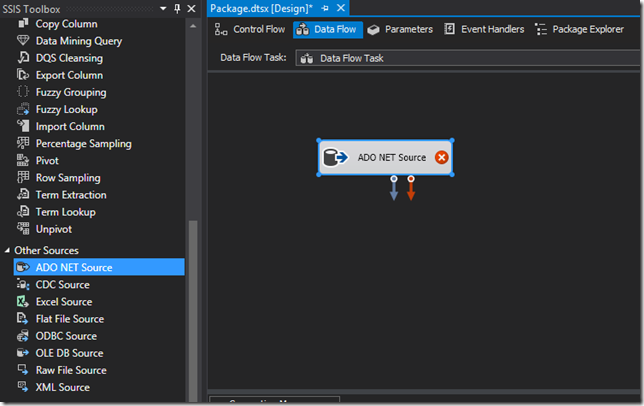Switch to the Control Flow tab
This screenshot has width=644, height=406.
(x=250, y=29)
